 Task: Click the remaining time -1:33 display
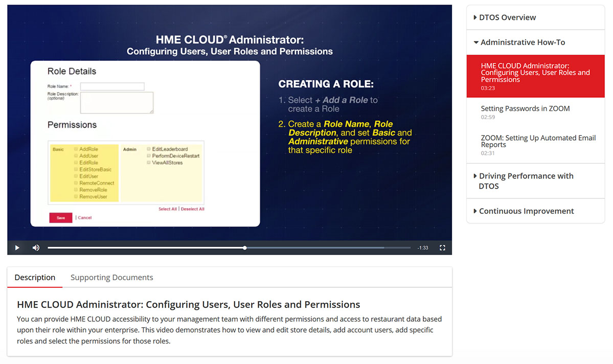point(423,248)
